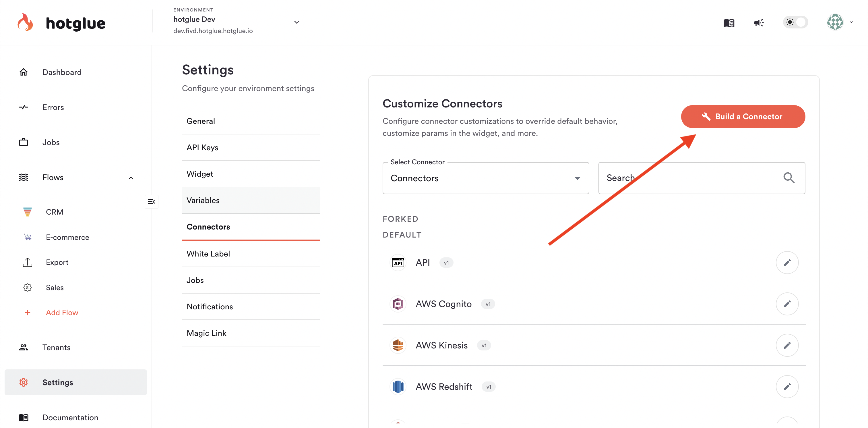Open the Magic Link settings tab
Screen dimensions: 868x428
tap(251, 333)
